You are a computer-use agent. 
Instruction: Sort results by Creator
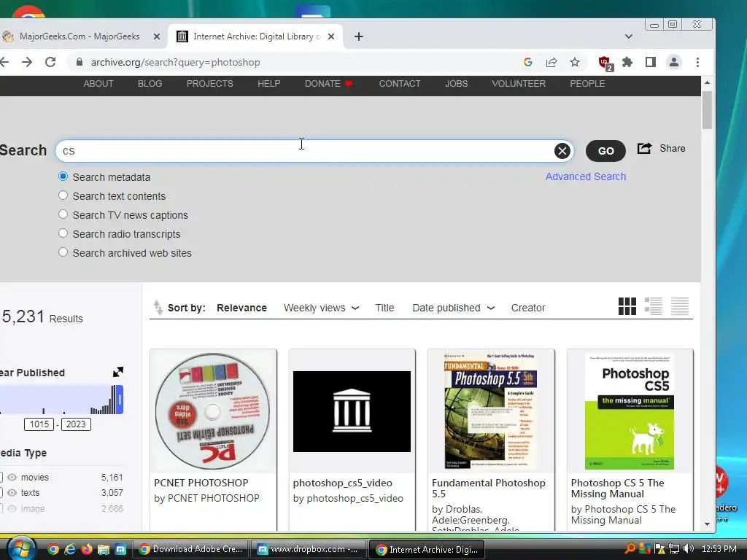coord(528,308)
